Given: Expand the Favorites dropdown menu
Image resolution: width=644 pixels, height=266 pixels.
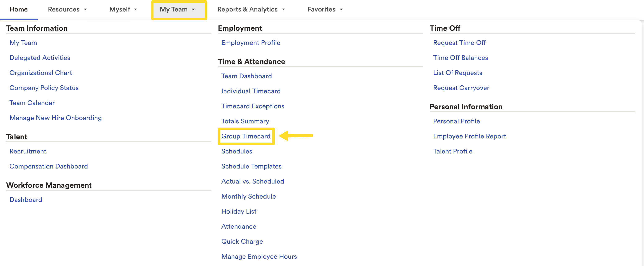Looking at the screenshot, I should 325,9.
